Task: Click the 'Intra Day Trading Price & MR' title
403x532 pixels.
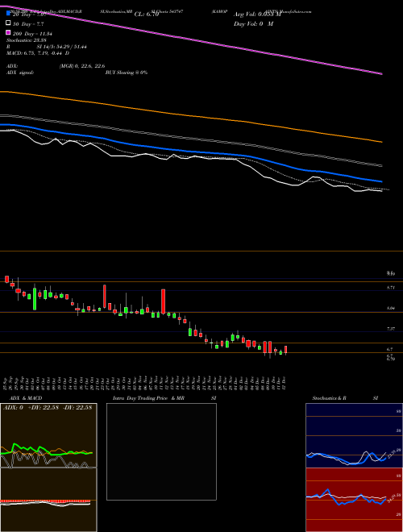Action: click(148, 398)
